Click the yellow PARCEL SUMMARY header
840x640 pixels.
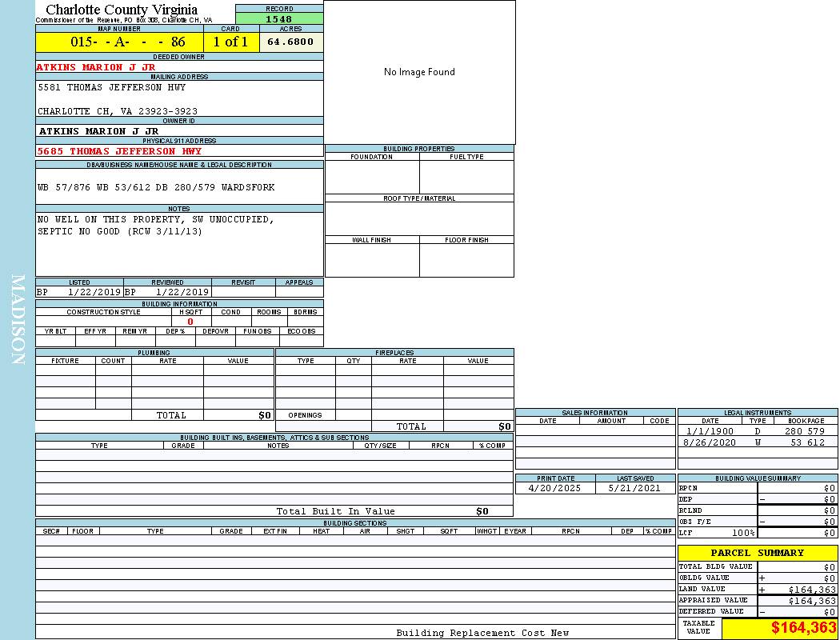point(757,553)
